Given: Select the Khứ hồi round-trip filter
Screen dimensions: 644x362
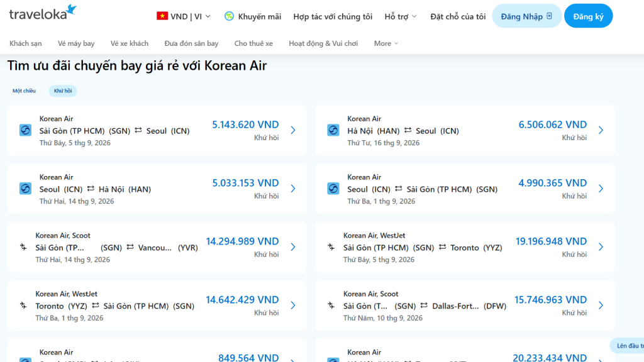Looking at the screenshot, I should point(63,90).
